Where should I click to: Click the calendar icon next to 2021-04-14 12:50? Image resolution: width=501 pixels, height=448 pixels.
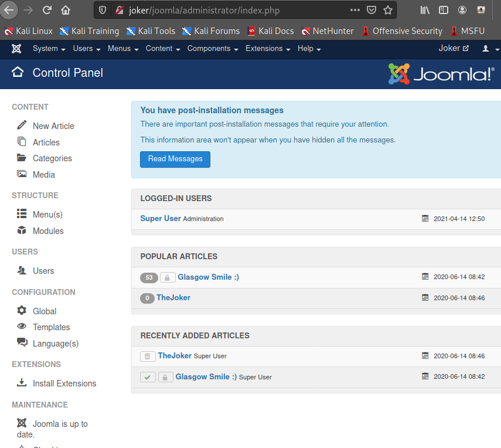425,218
